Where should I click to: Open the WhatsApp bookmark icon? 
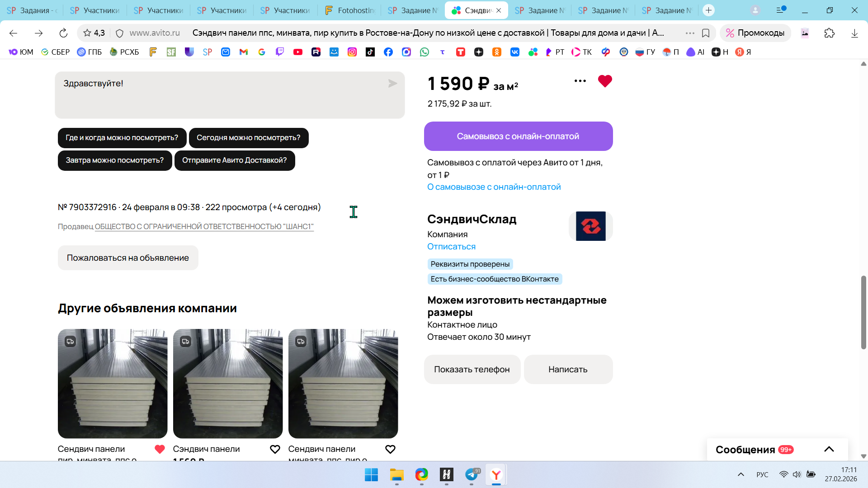[x=424, y=52]
